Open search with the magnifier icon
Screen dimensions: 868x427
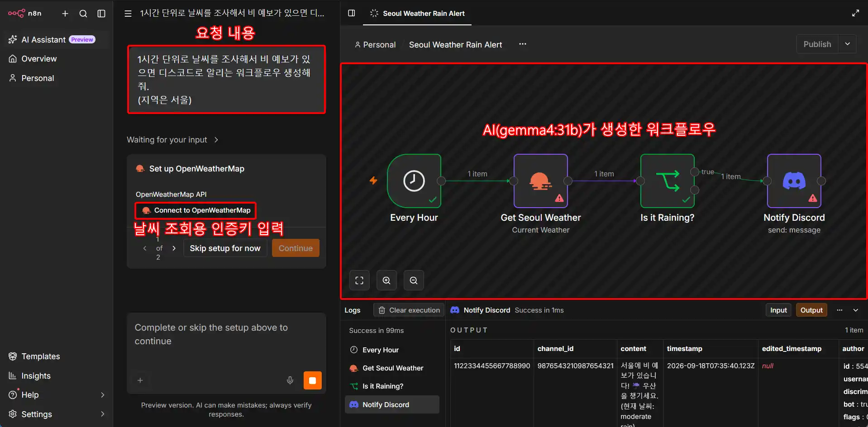83,14
